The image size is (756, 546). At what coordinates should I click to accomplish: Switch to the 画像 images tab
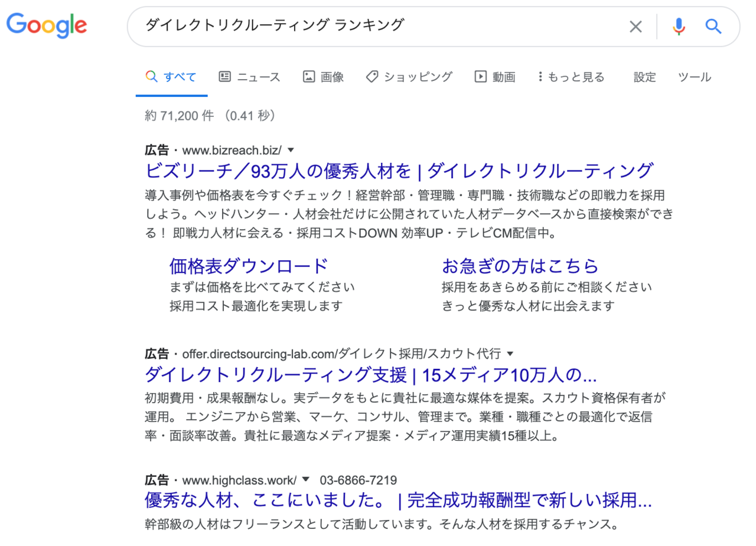click(x=323, y=77)
